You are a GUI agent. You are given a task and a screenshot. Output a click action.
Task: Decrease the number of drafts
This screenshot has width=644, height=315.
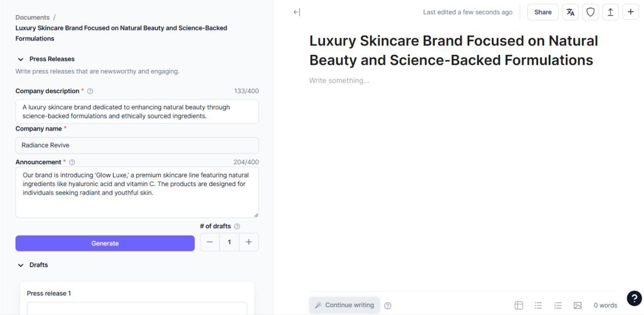(x=210, y=242)
